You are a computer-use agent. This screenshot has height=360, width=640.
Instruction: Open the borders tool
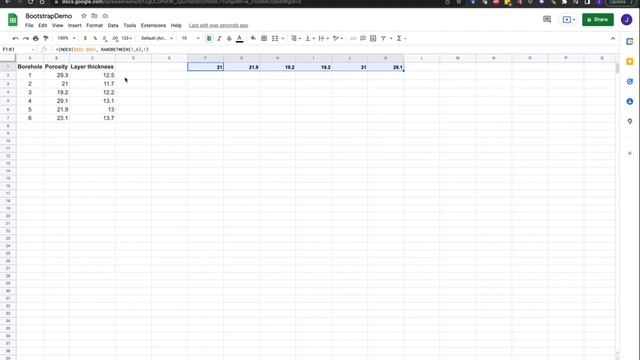(x=264, y=38)
